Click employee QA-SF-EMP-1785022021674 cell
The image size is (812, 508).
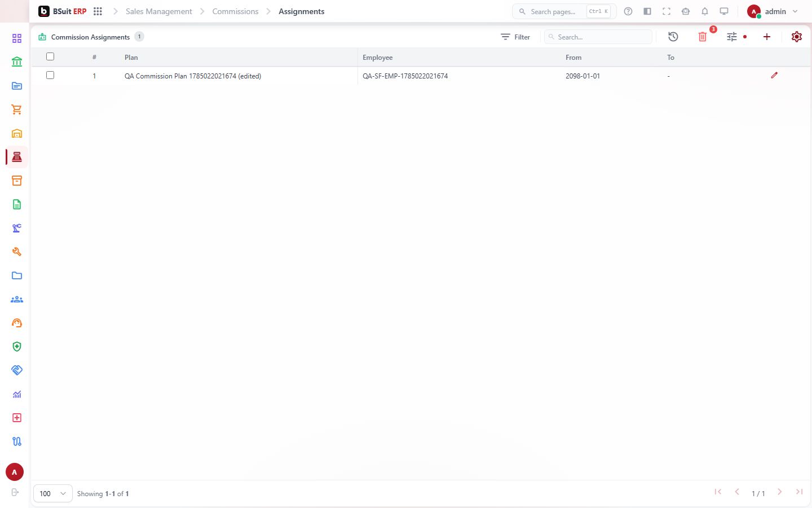tap(405, 76)
